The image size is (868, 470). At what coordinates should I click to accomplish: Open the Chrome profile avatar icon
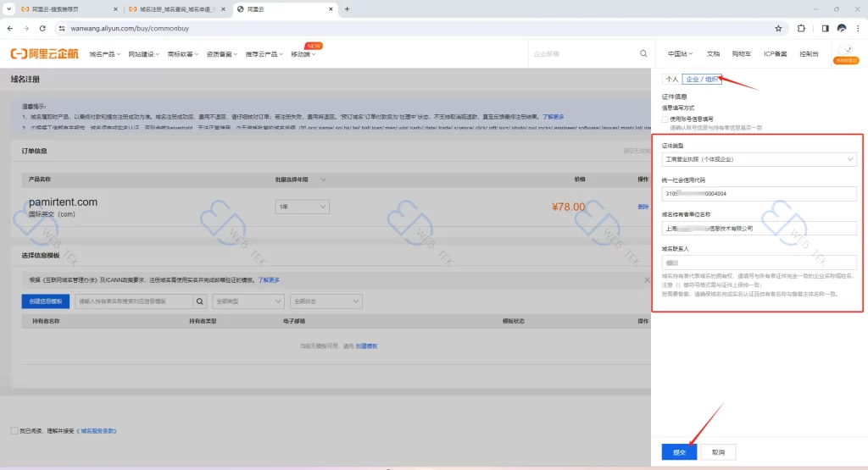(x=842, y=28)
